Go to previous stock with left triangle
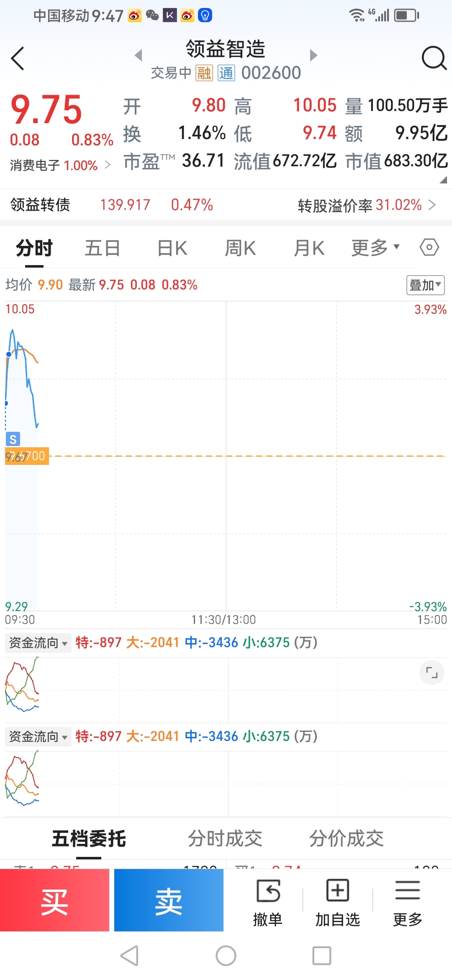Screen dimensions: 452x980 [x=139, y=55]
